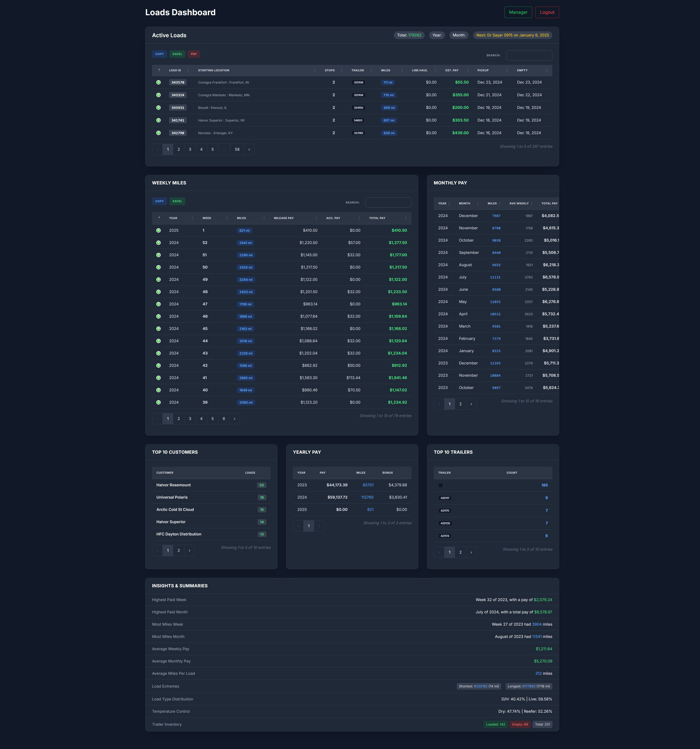The height and width of the screenshot is (749, 700).
Task: Sort Monthly Pay by the MILES column arrows
Action: point(500,203)
